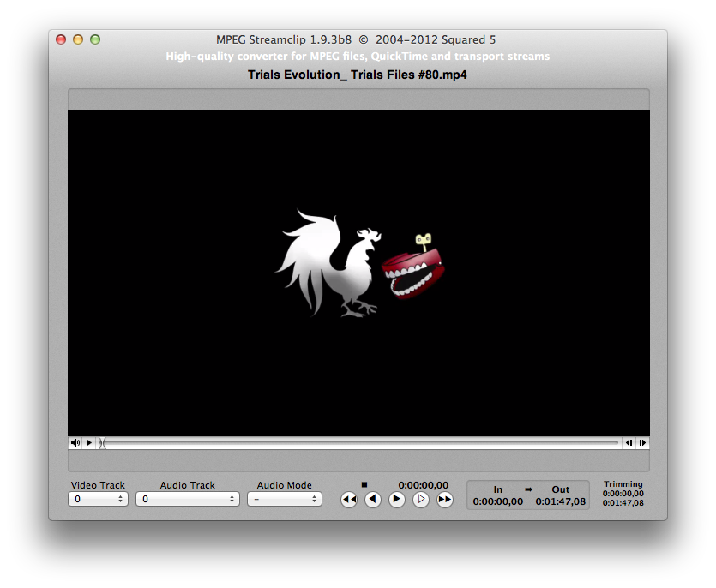Minimize the window with the yellow button
716x588 pixels.
[x=78, y=40]
